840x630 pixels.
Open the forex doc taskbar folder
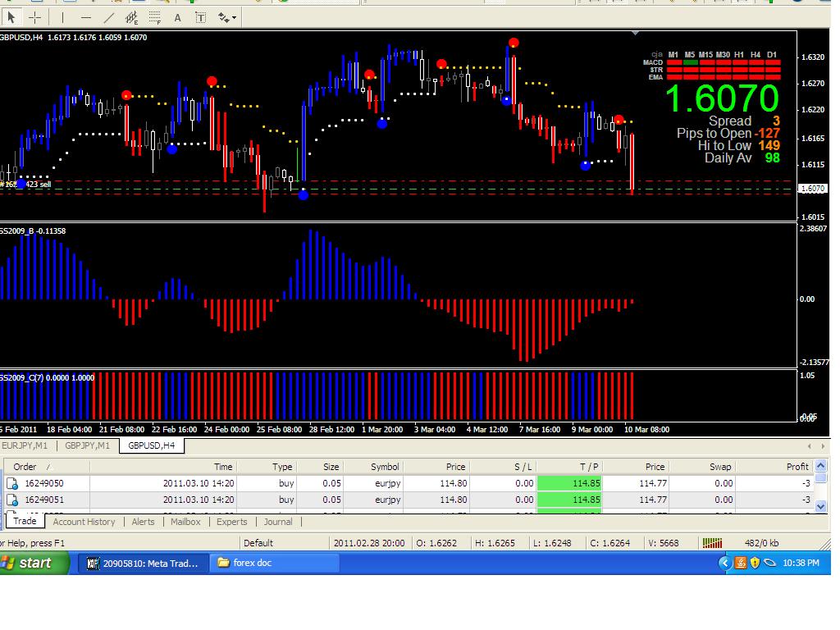[274, 563]
